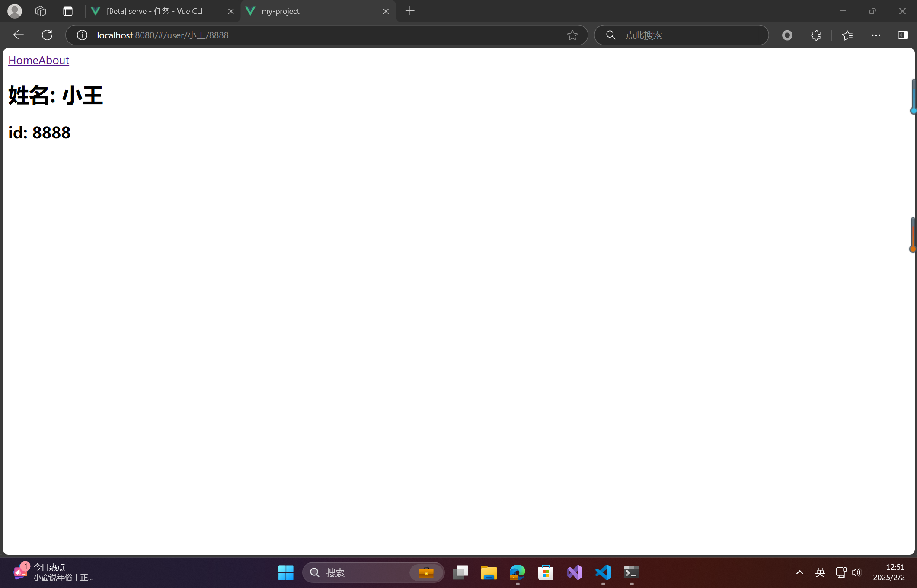This screenshot has width=917, height=588.
Task: Follow the About link
Action: tap(54, 60)
